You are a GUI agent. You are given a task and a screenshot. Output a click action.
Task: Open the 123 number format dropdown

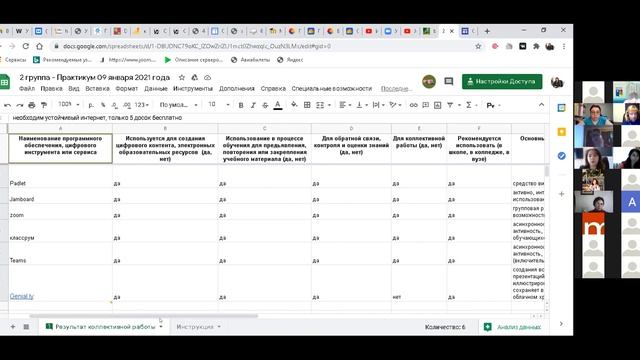[141, 105]
